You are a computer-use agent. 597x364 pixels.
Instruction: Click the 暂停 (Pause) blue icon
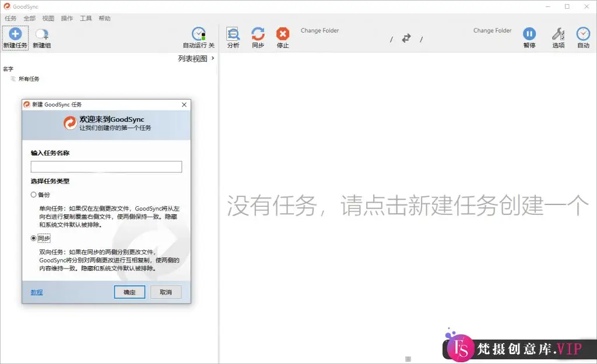coord(529,34)
